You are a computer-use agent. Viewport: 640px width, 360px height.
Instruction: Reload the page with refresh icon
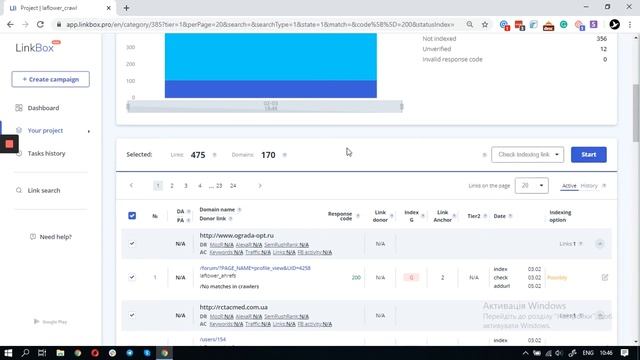pyautogui.click(x=40, y=24)
